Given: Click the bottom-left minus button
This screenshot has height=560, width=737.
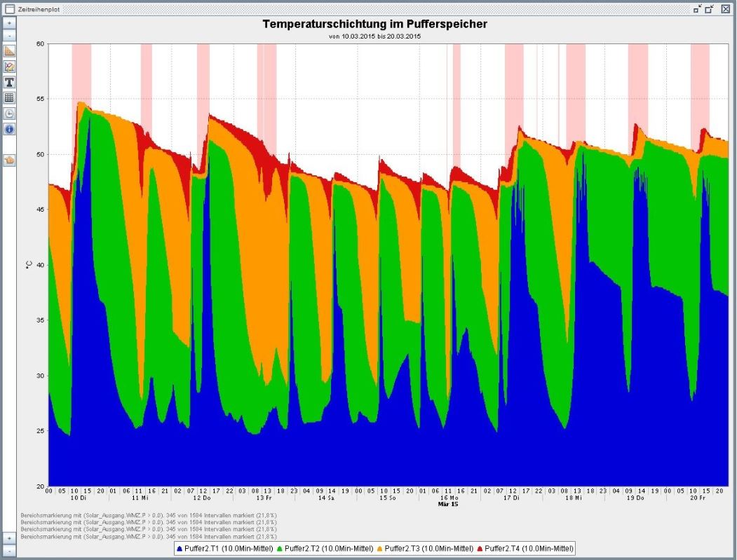Looking at the screenshot, I should click(9, 550).
